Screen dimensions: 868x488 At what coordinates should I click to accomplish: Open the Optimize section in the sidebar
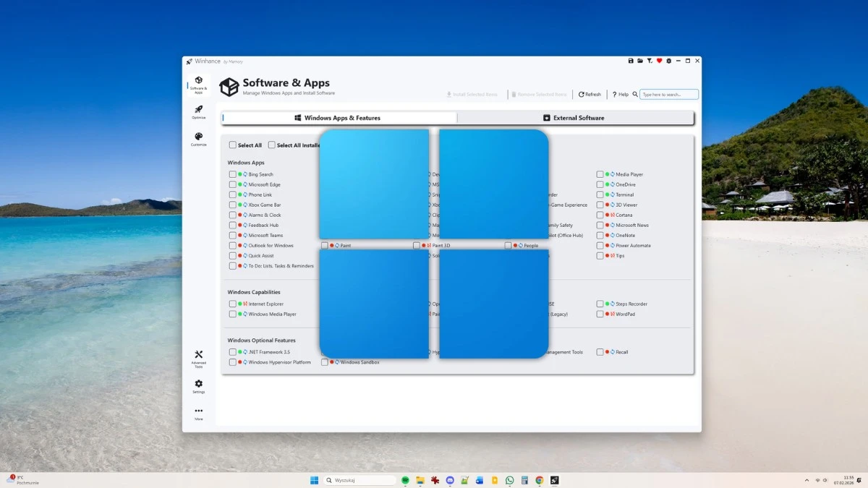[x=198, y=113]
